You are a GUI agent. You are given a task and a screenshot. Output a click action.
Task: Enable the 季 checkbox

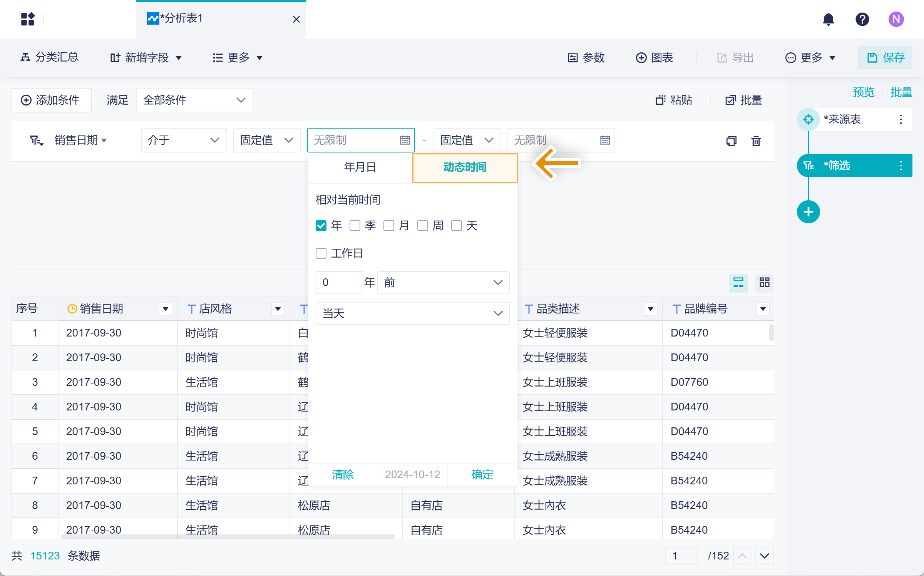[355, 226]
